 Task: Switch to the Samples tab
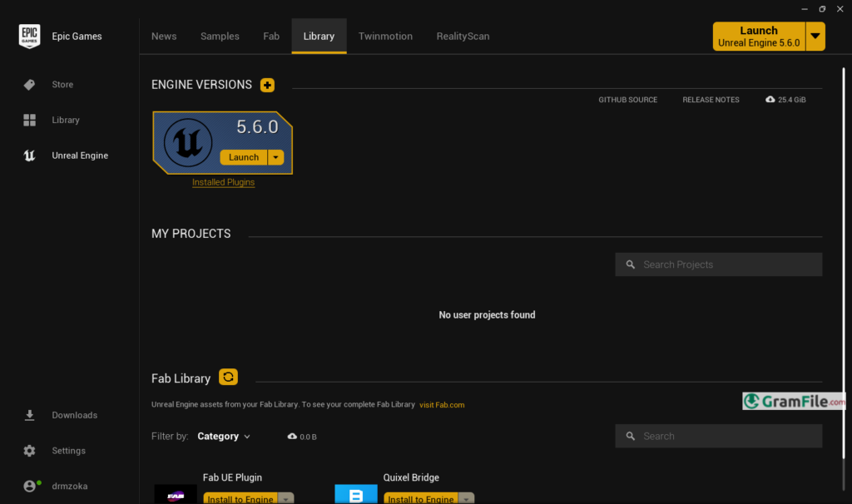(220, 37)
